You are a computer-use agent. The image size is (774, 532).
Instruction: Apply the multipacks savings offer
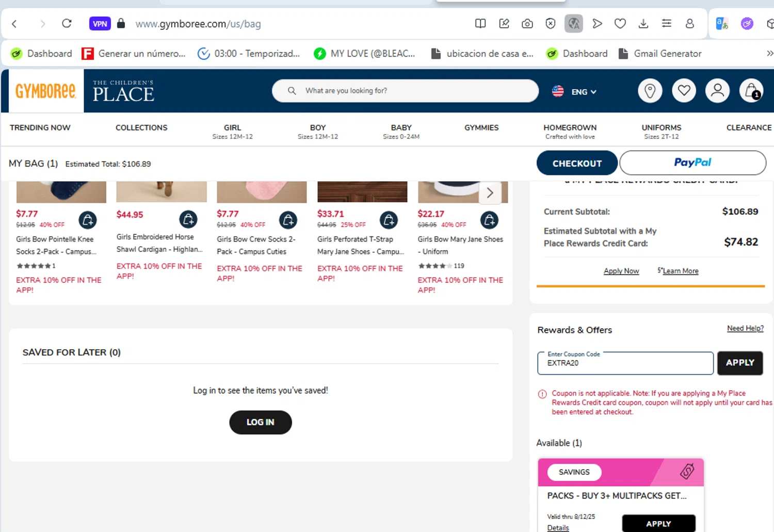pyautogui.click(x=658, y=523)
